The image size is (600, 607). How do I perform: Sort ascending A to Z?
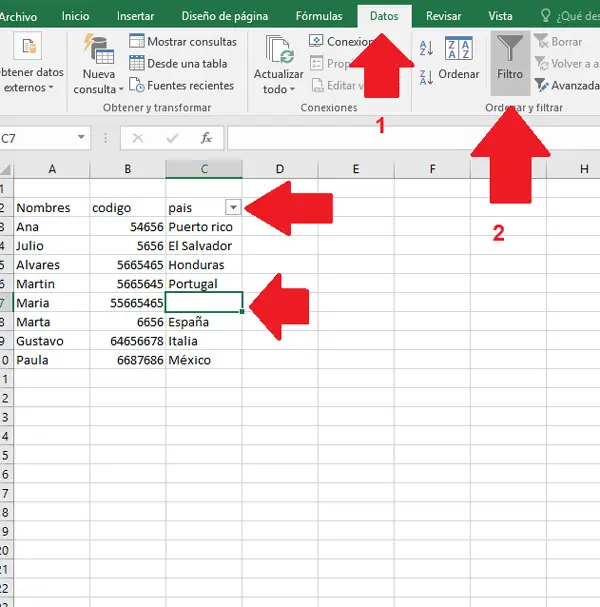point(426,48)
